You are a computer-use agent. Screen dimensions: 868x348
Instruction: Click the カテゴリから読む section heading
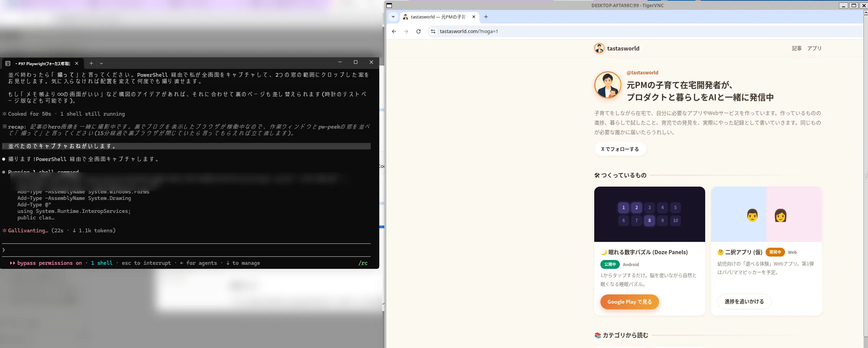coord(621,335)
